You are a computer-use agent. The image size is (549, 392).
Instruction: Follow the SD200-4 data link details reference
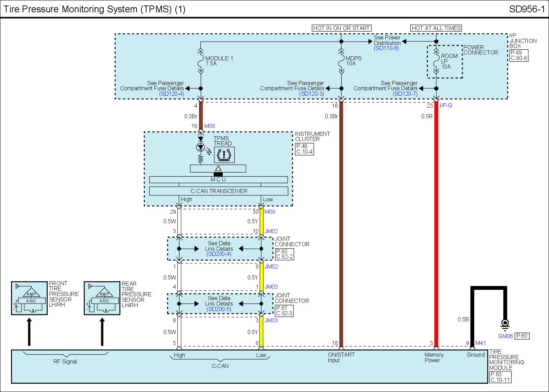coord(219,254)
